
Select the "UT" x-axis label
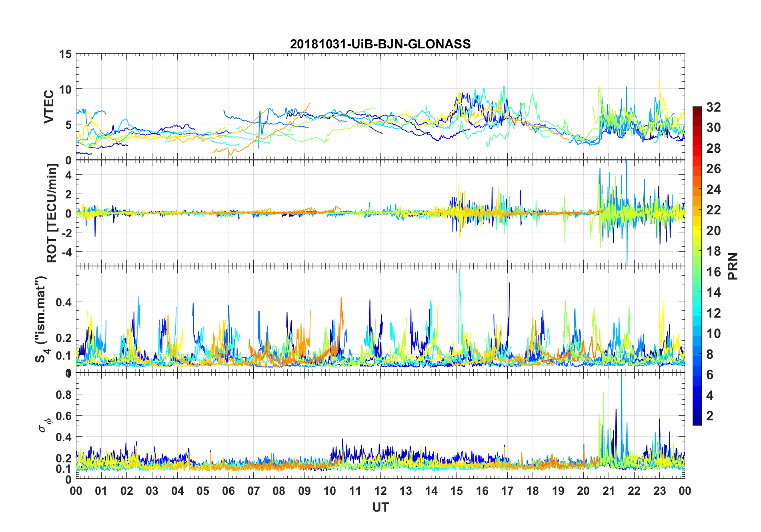[x=380, y=508]
